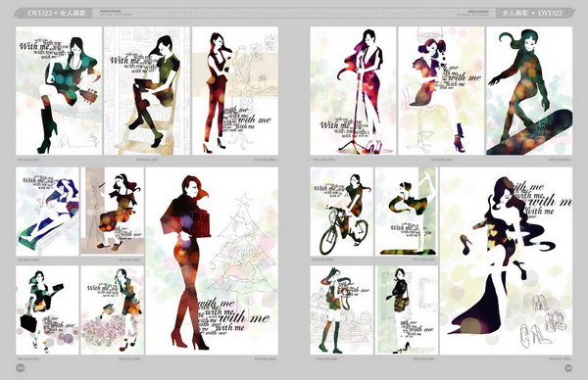
Task: Open the woman seated on bar stool image
Action: coord(441,91)
